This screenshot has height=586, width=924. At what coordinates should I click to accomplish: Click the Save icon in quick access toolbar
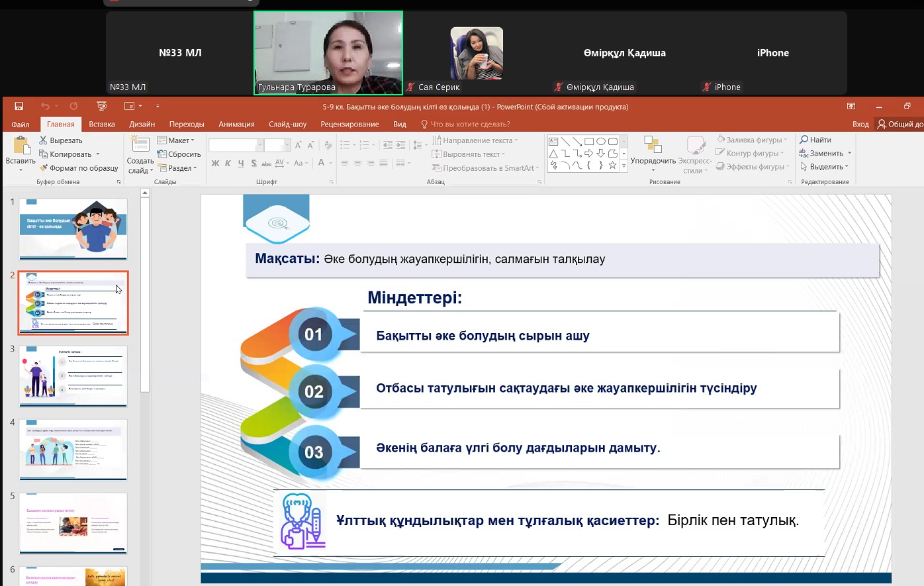pyautogui.click(x=19, y=106)
